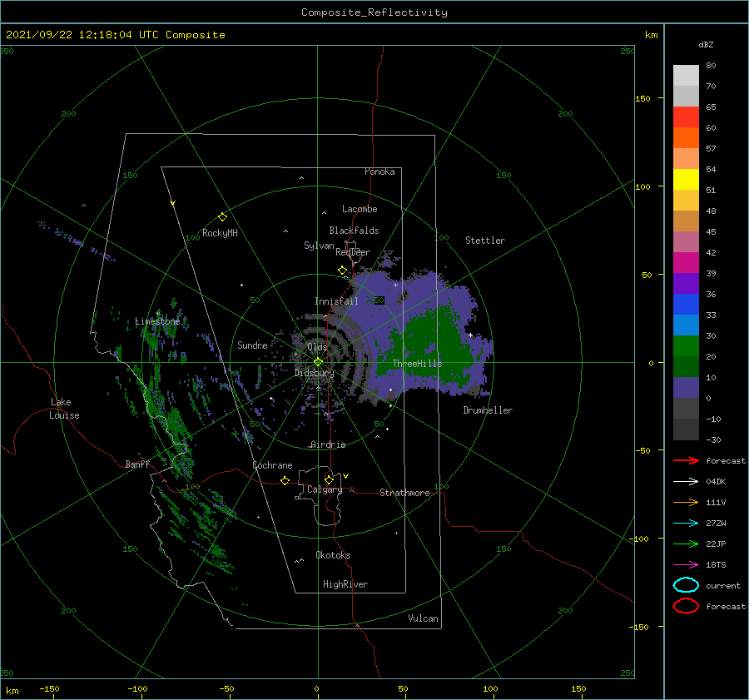The height and width of the screenshot is (700, 749).
Task: Click the RedDeer city label
Action: tap(353, 252)
